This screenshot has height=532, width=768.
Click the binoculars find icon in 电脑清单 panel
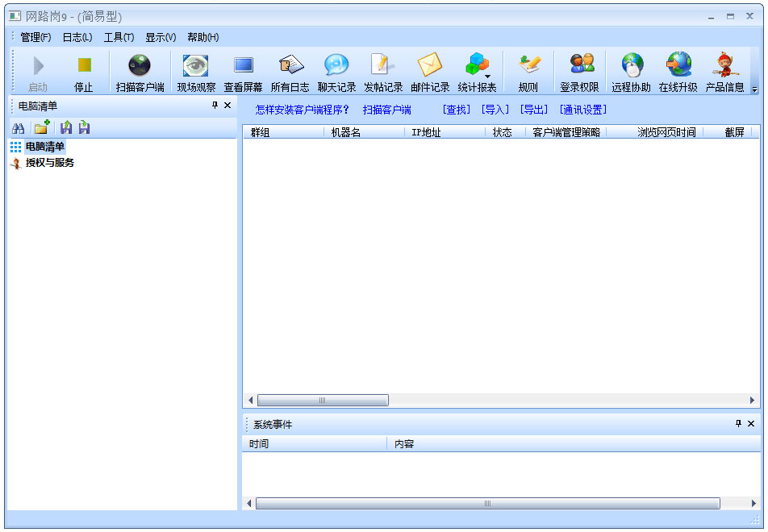(18, 128)
